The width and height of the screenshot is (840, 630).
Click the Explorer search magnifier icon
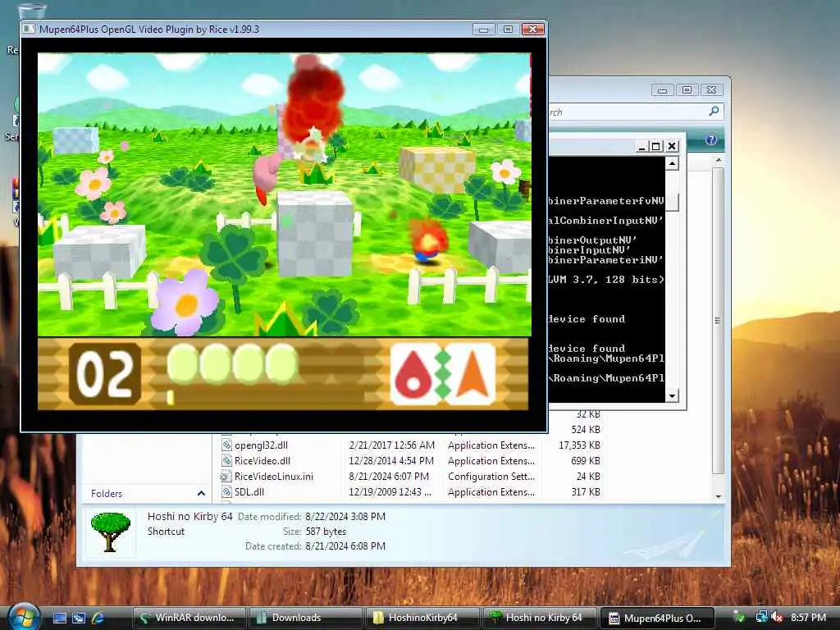(714, 111)
